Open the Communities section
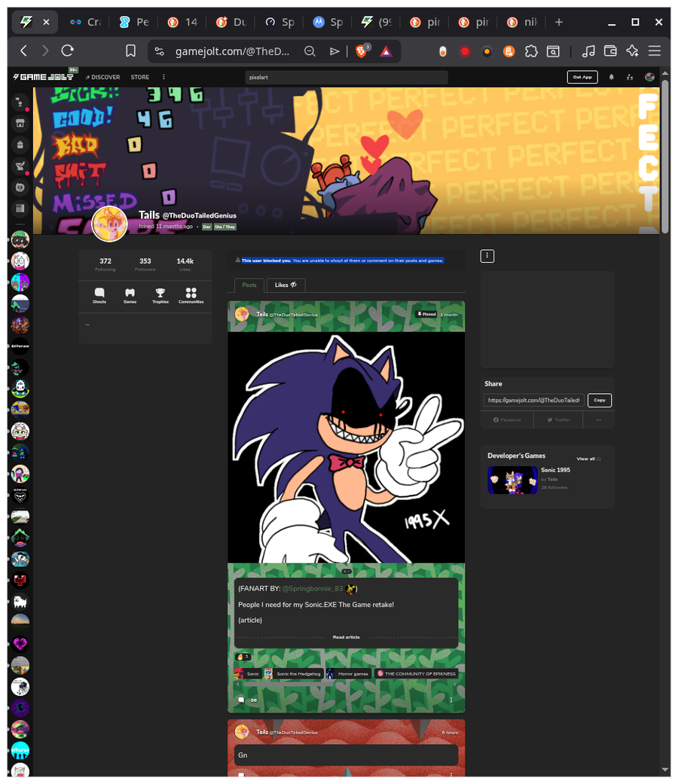 tap(191, 295)
